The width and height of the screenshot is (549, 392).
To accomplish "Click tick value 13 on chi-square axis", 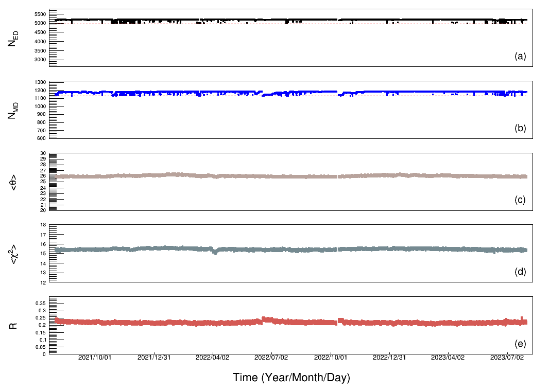I will [x=43, y=273].
